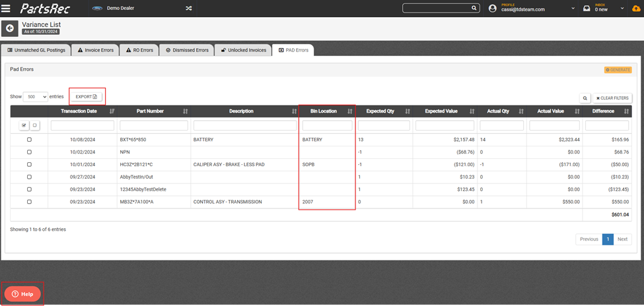Check the row for NPN part
This screenshot has width=644, height=306.
[29, 152]
